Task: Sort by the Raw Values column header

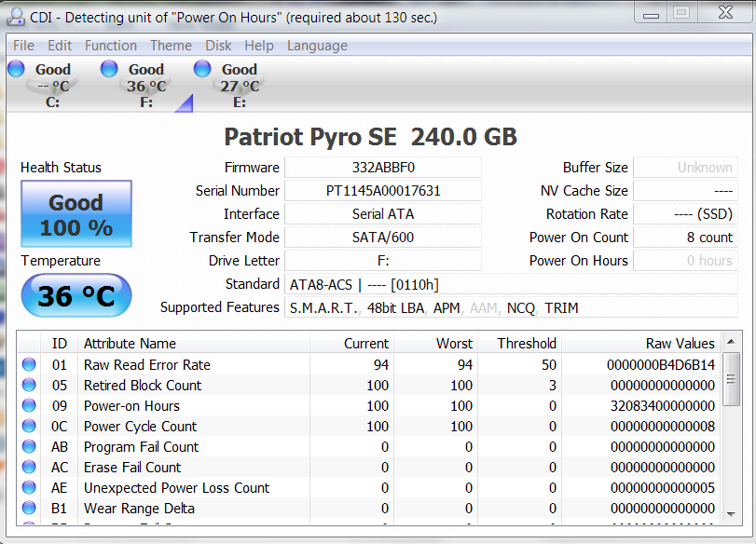Action: [x=680, y=344]
